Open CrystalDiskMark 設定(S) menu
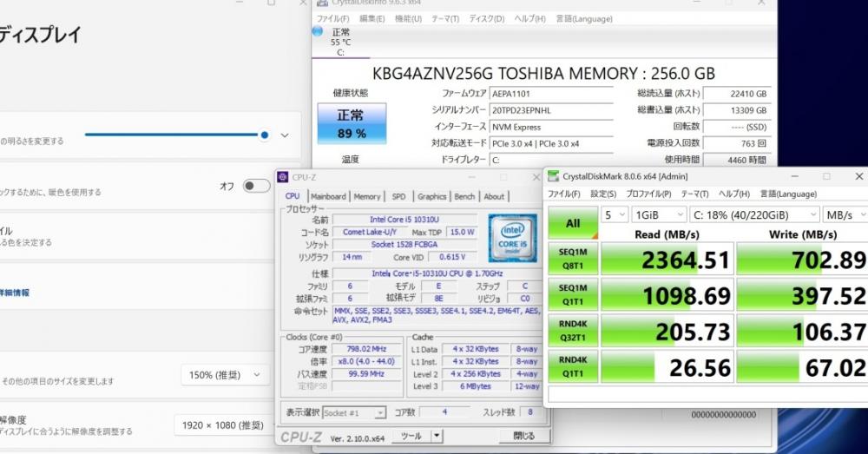868x454 pixels. [x=603, y=194]
